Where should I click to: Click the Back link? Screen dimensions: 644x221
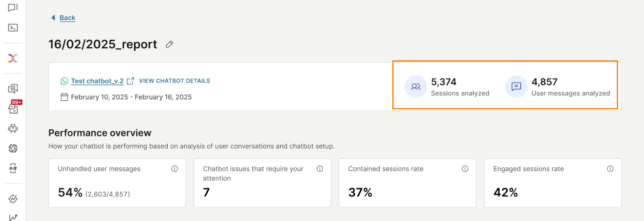click(68, 18)
